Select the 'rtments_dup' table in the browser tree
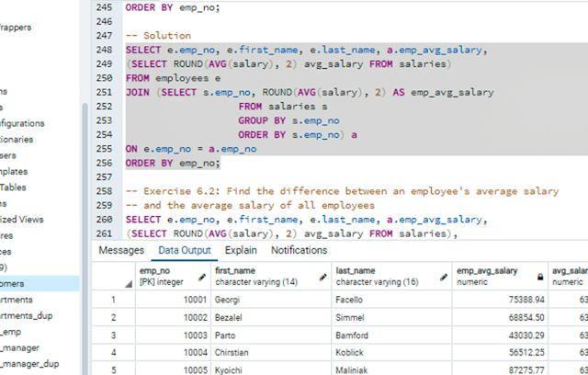Screen dimensions: 588x375 [x=27, y=316]
